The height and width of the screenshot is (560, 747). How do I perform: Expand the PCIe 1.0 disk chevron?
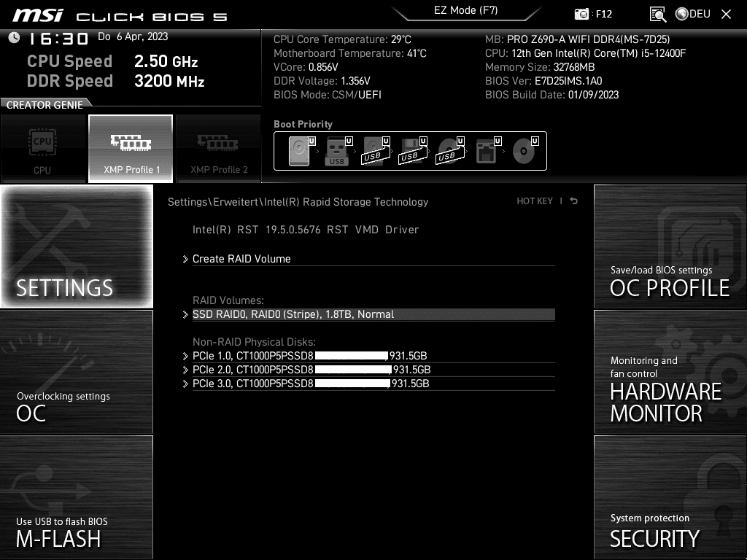[x=185, y=356]
